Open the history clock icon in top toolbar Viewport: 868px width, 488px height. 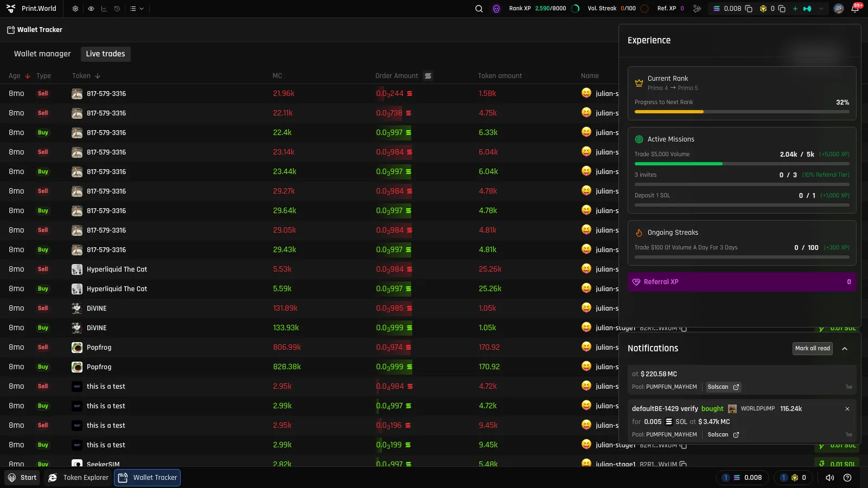click(x=117, y=9)
